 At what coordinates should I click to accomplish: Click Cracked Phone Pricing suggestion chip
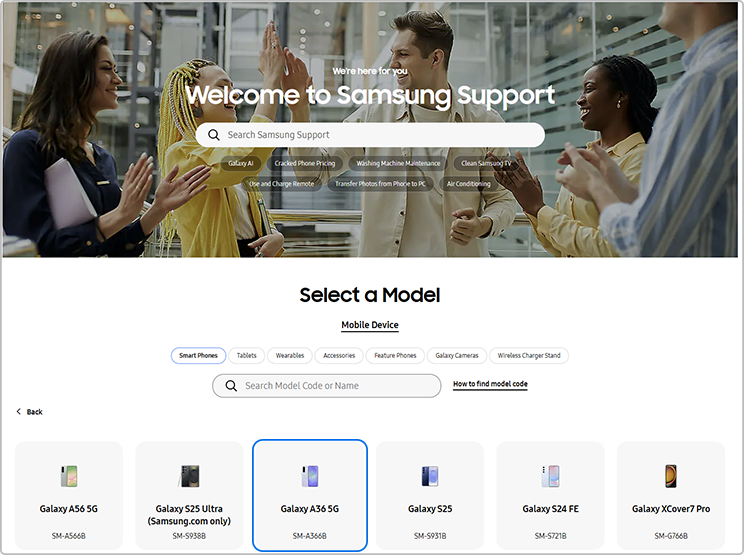(305, 163)
